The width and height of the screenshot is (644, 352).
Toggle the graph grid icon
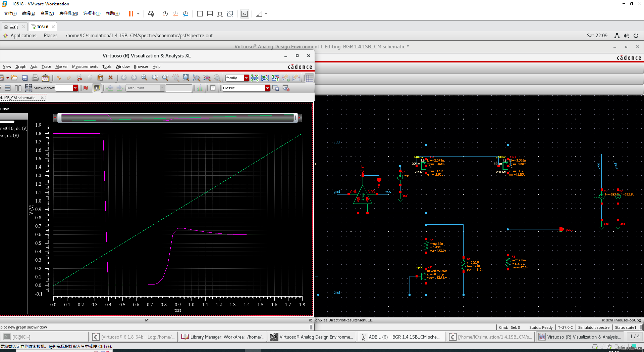coord(310,78)
